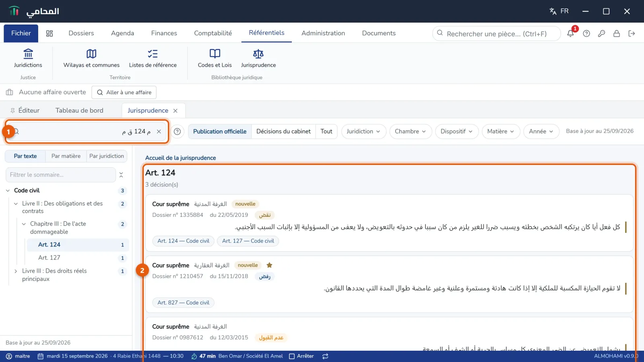Open the Juridiction dropdown
Image resolution: width=644 pixels, height=362 pixels.
pos(363,132)
